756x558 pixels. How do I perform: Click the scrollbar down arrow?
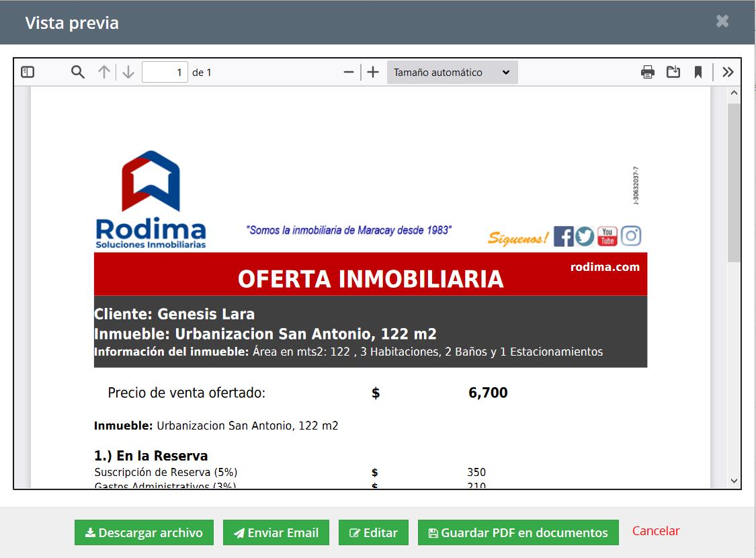pyautogui.click(x=734, y=481)
